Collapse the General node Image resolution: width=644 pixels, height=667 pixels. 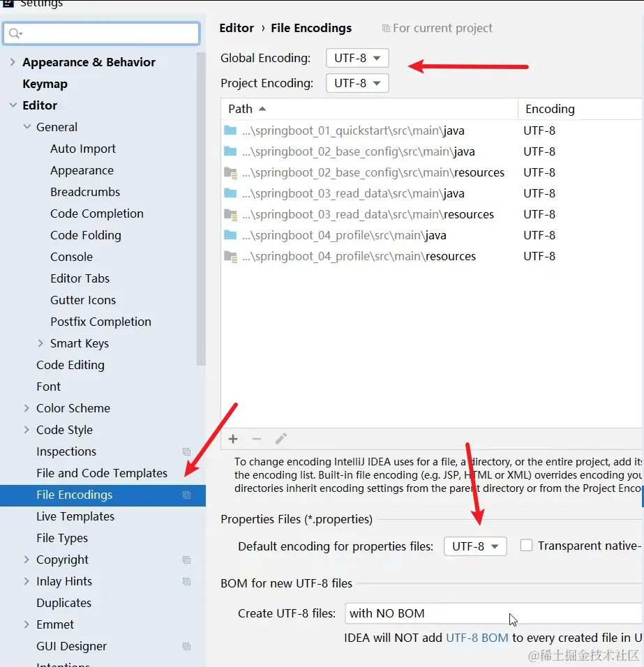tap(27, 127)
